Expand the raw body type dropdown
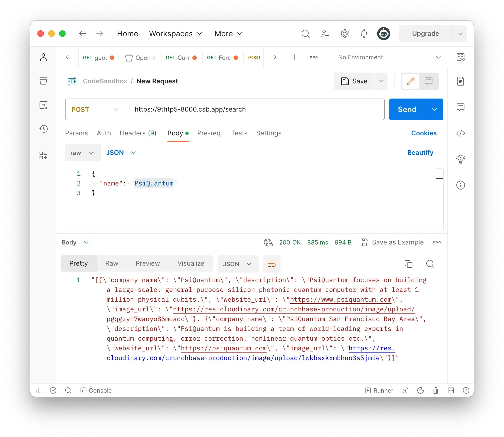 pyautogui.click(x=82, y=153)
